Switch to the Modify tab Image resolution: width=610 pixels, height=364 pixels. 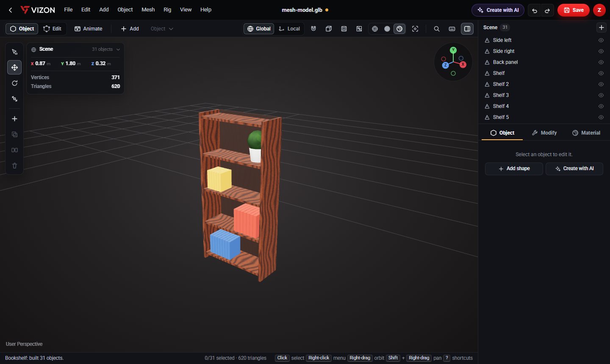point(544,133)
